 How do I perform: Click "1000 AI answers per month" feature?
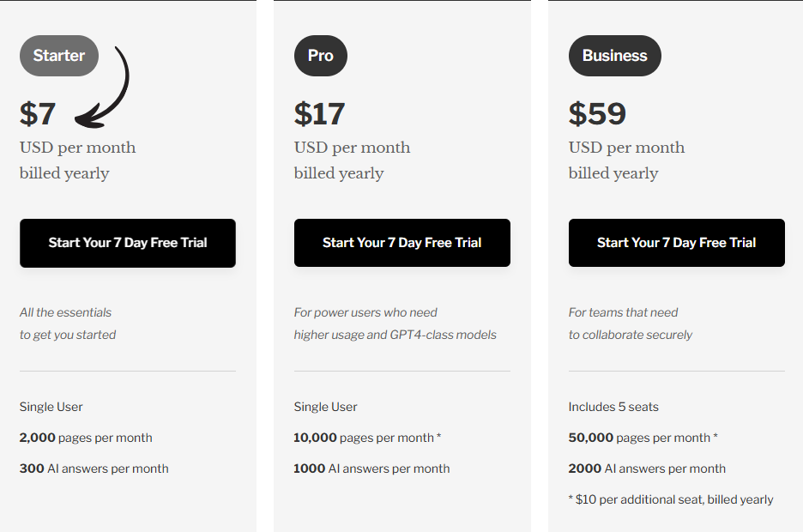(x=371, y=469)
